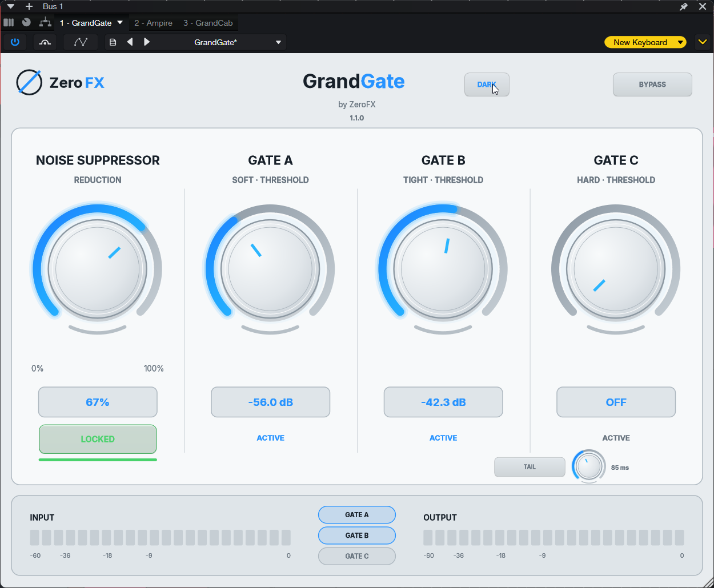Click the 100% reduction scale label

[154, 369]
